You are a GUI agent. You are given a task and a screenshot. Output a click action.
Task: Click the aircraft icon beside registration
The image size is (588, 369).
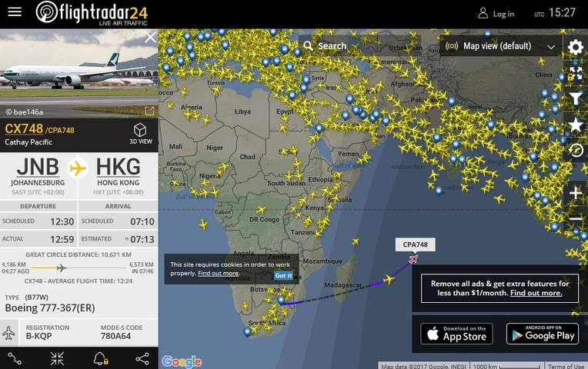pos(8,332)
